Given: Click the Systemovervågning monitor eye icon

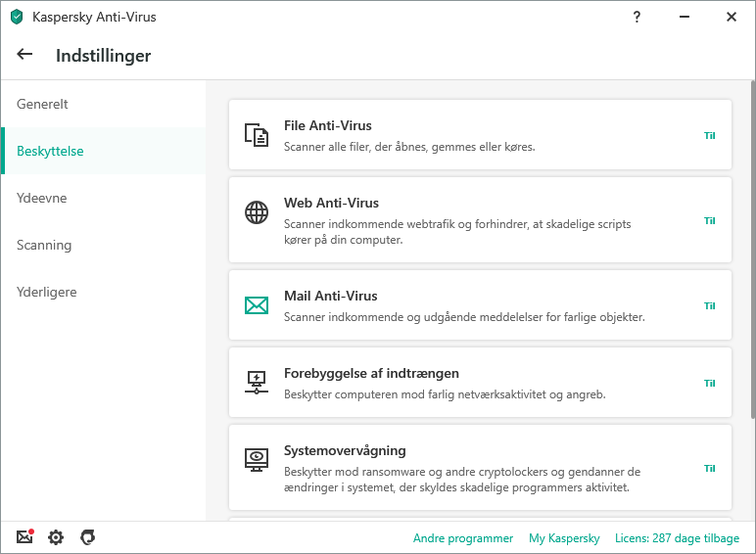Looking at the screenshot, I should click(x=257, y=460).
